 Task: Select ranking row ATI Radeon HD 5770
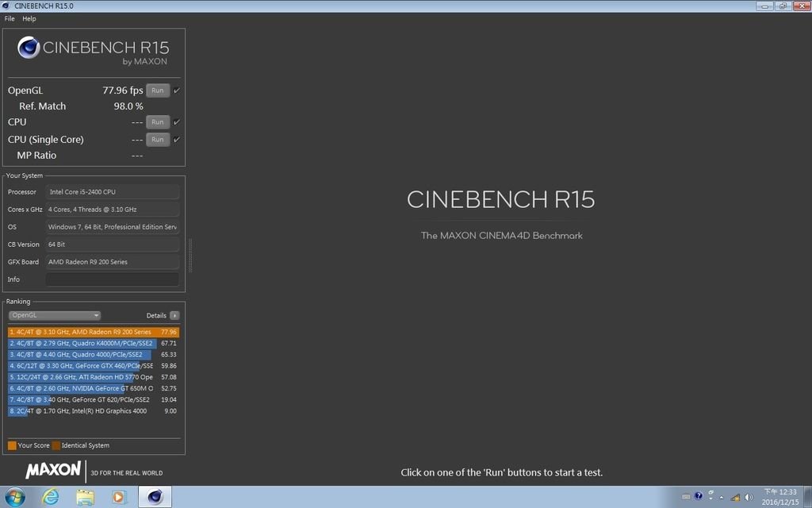point(94,377)
